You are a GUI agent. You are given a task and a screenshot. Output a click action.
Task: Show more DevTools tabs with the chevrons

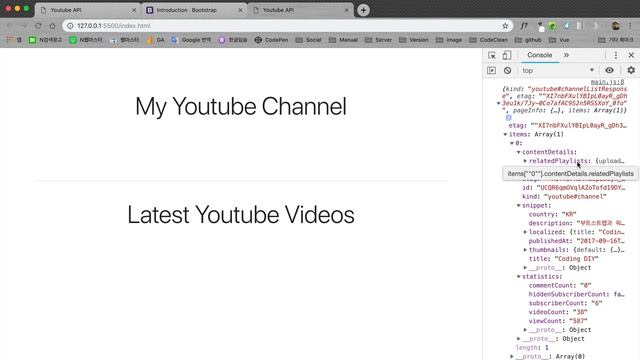pos(567,55)
